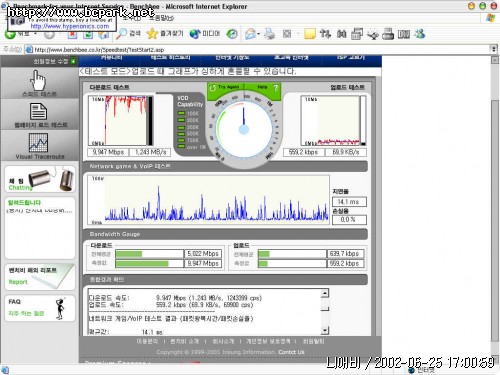The image size is (500, 375).
Task: Open the Home page icon in toolbar
Action: [x=103, y=34]
